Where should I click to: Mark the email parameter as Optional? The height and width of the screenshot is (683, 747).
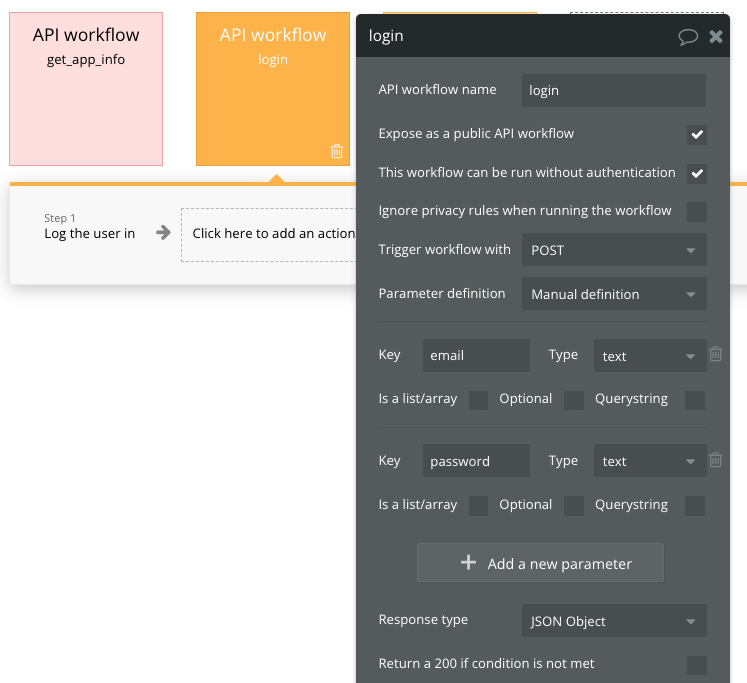574,400
